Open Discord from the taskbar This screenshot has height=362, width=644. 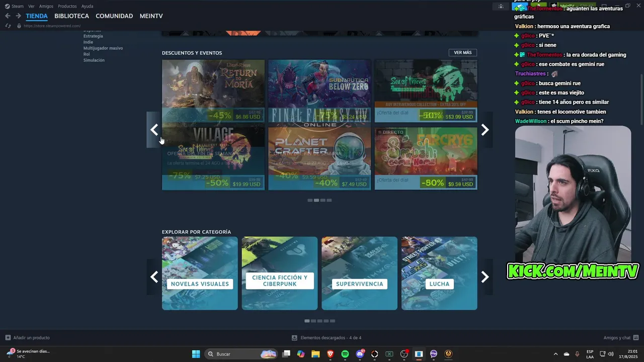[360, 354]
